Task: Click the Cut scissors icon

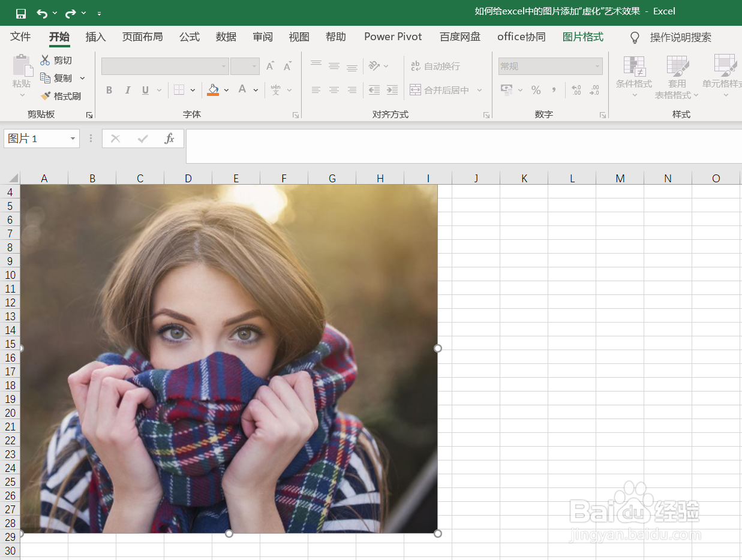Action: coord(46,60)
